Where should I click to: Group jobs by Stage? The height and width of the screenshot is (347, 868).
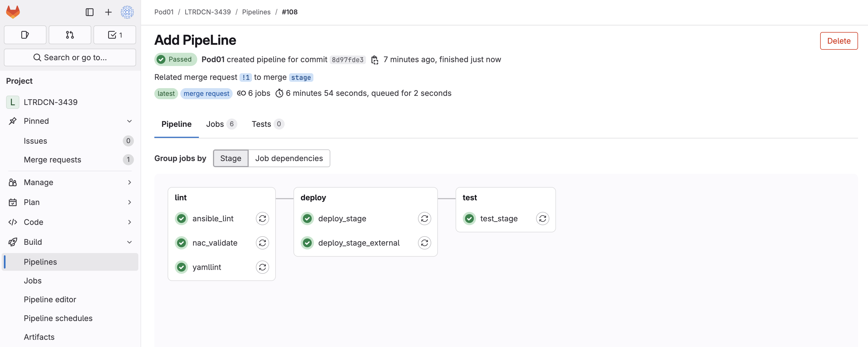coord(231,158)
